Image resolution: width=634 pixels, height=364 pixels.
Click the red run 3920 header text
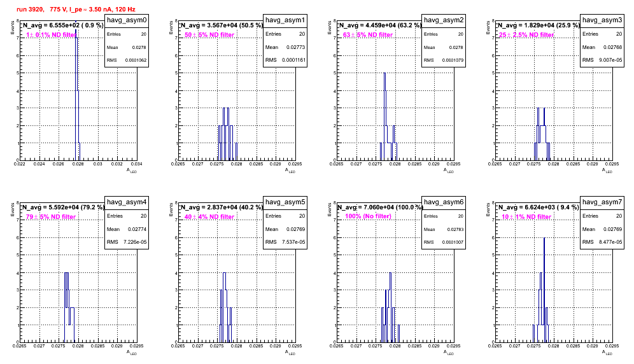(x=76, y=10)
